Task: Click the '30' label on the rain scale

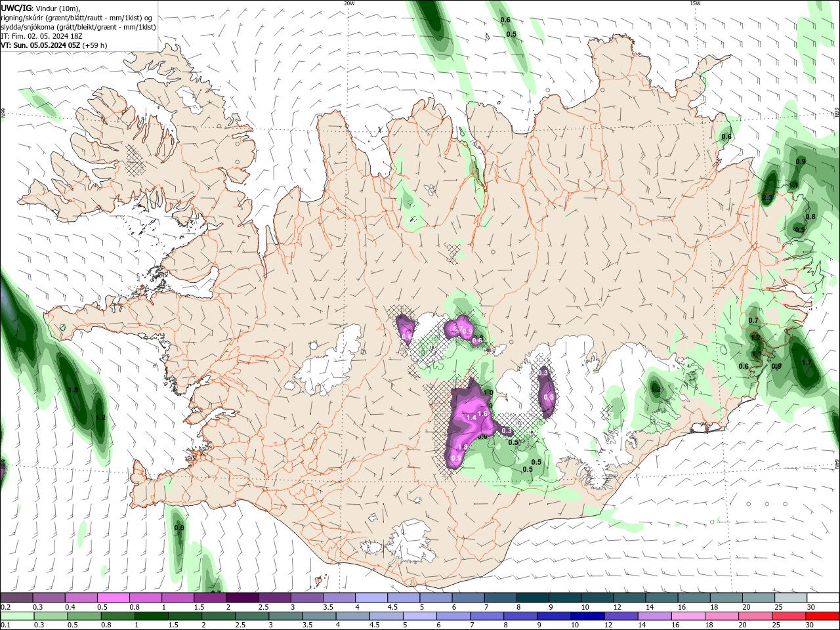Action: 811,625
